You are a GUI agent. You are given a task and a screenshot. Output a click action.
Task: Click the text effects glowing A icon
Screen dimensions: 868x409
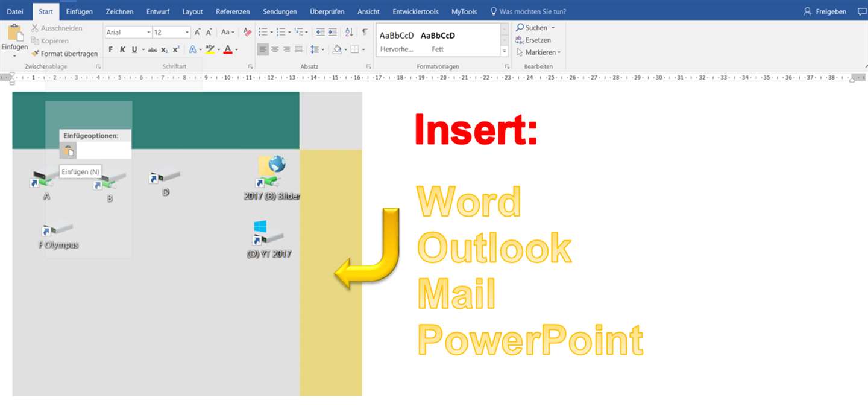coord(192,49)
